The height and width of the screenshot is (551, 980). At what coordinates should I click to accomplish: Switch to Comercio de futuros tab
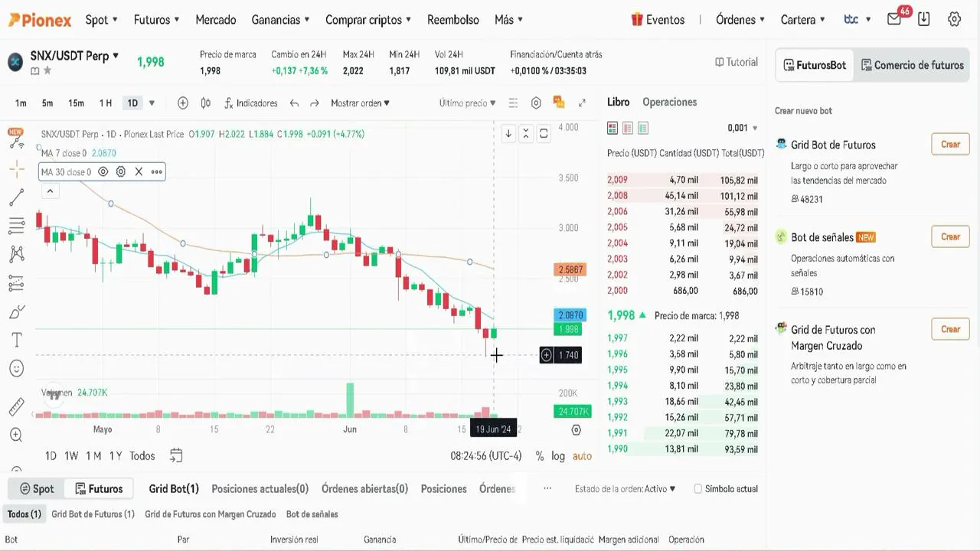[912, 65]
